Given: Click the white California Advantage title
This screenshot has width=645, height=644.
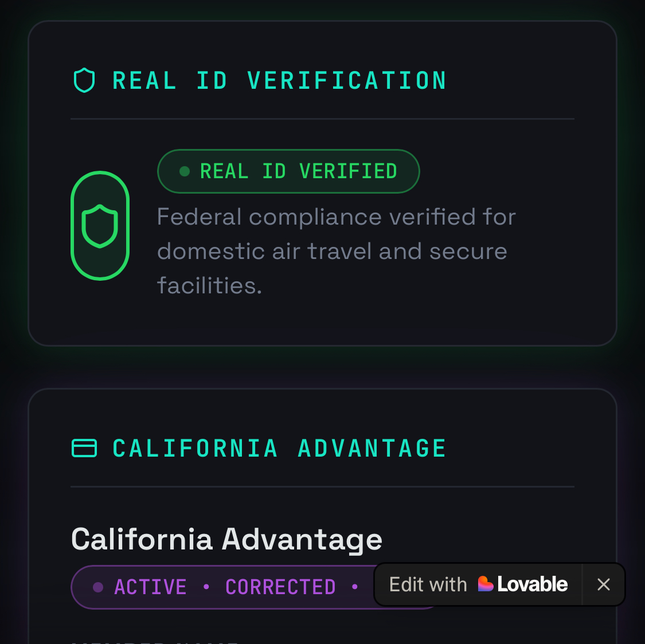Looking at the screenshot, I should [226, 539].
